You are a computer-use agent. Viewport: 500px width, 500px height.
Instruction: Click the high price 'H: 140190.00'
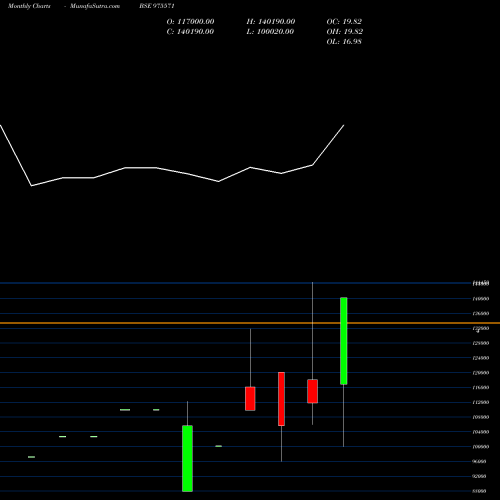coord(271,22)
